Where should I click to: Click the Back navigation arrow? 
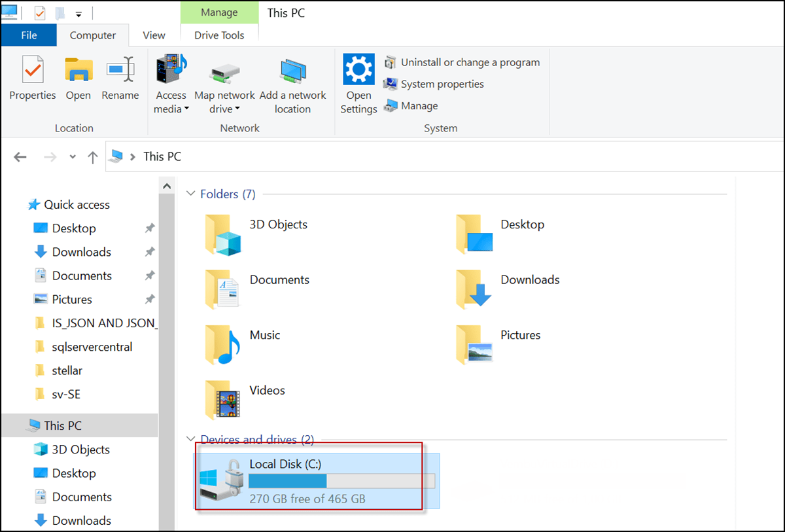(20, 157)
